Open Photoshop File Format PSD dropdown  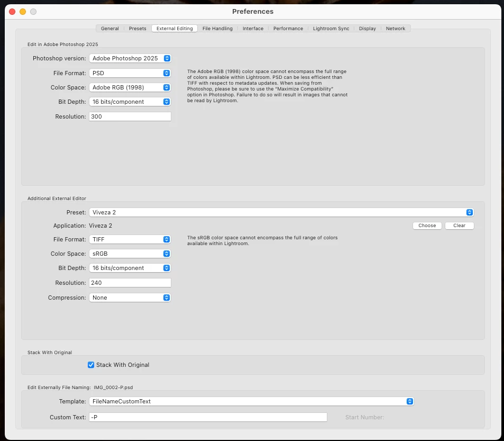pyautogui.click(x=130, y=73)
